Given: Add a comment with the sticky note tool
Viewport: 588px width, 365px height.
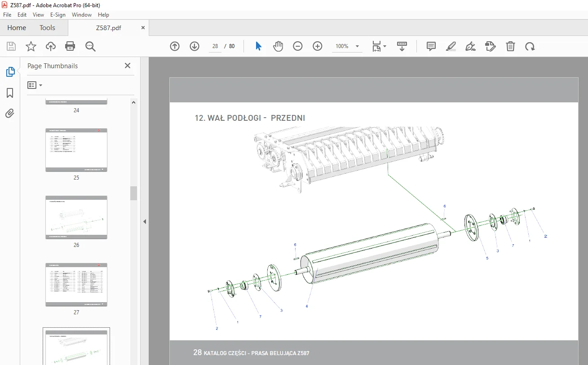Looking at the screenshot, I should pos(431,46).
